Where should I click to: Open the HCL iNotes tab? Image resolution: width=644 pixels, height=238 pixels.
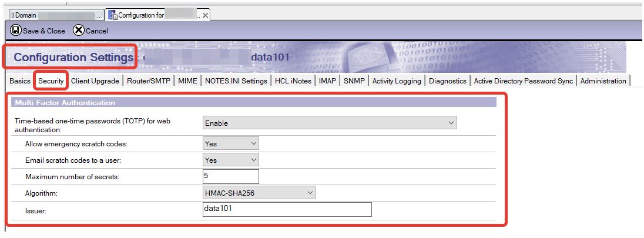(x=293, y=81)
